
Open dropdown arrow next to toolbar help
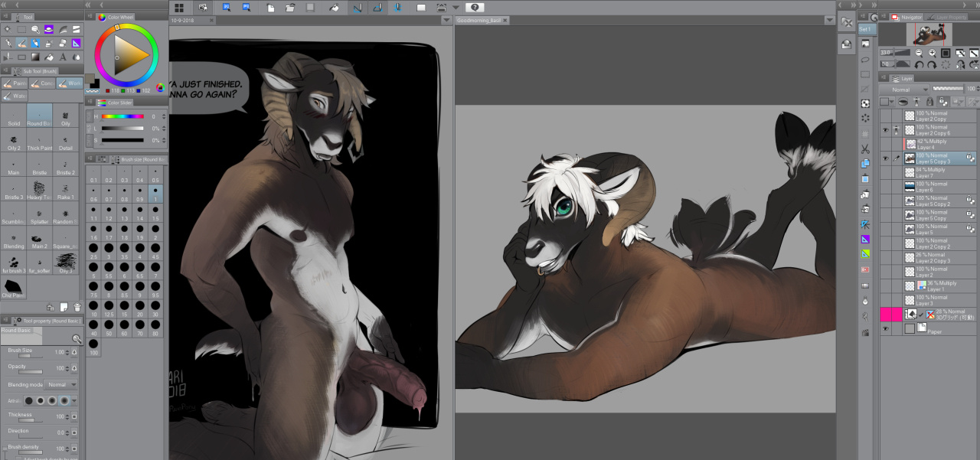[456, 7]
